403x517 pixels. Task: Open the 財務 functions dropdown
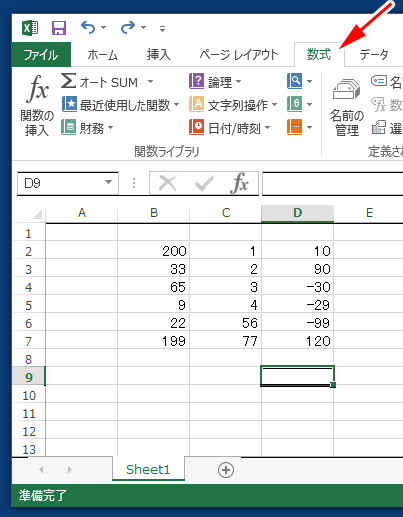coord(87,128)
